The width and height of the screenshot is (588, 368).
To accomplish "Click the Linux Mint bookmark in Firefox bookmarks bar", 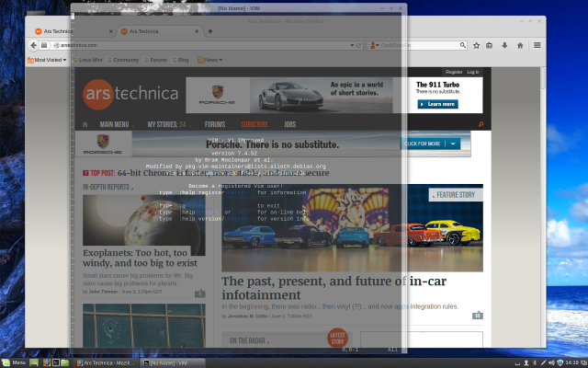I will point(87,60).
